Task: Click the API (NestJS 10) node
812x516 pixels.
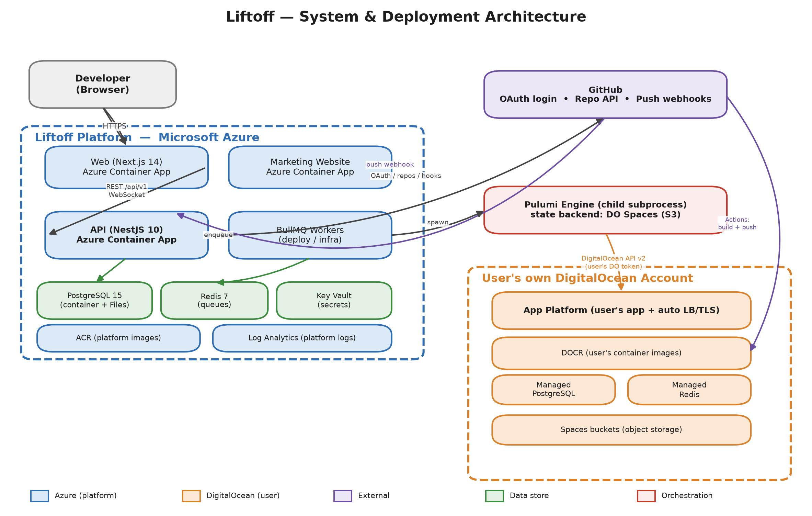Action: [126, 235]
